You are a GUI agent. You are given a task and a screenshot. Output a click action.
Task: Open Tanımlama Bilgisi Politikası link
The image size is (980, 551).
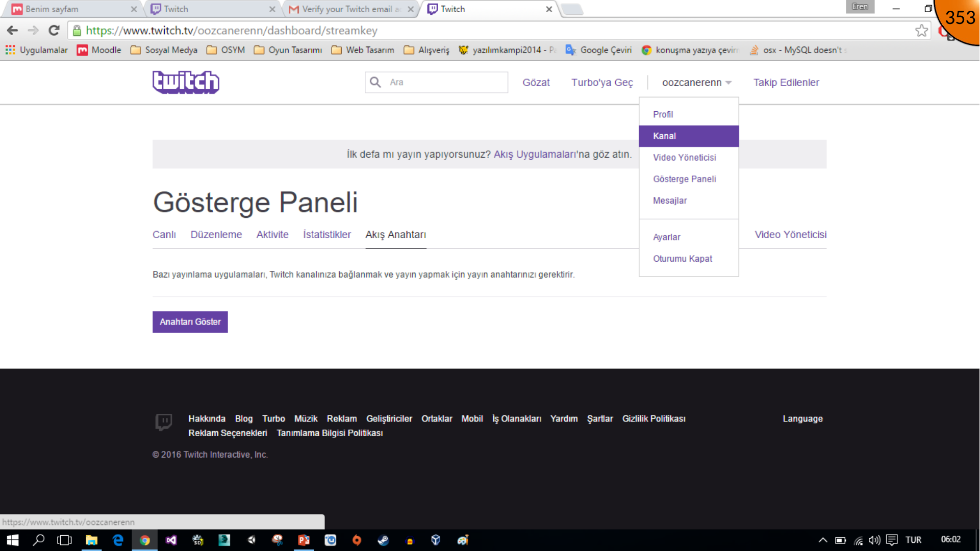(x=330, y=433)
